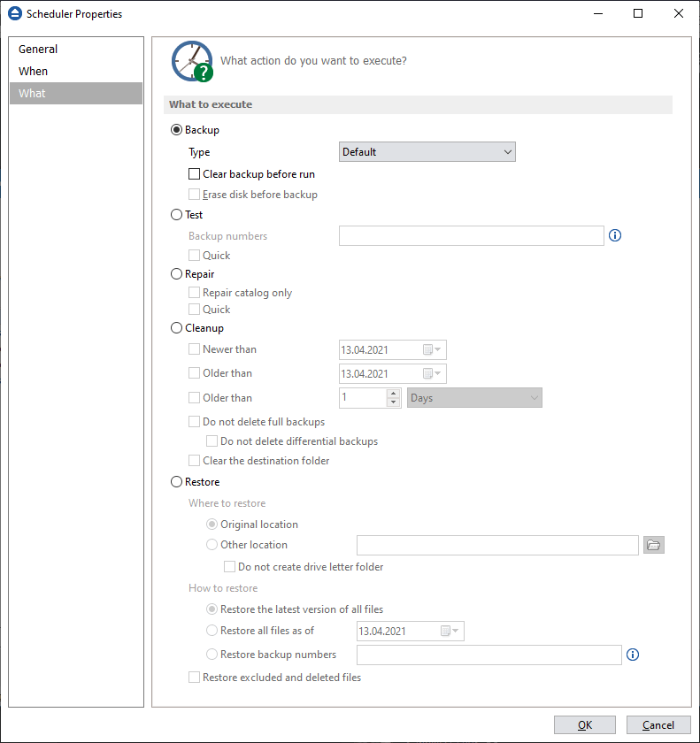Toggle Restore excluded and deleted files checkbox

194,678
